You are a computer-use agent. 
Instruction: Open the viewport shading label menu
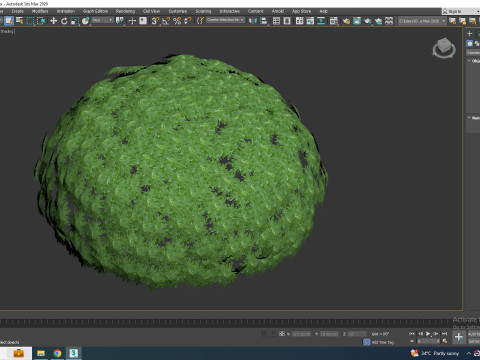point(7,31)
